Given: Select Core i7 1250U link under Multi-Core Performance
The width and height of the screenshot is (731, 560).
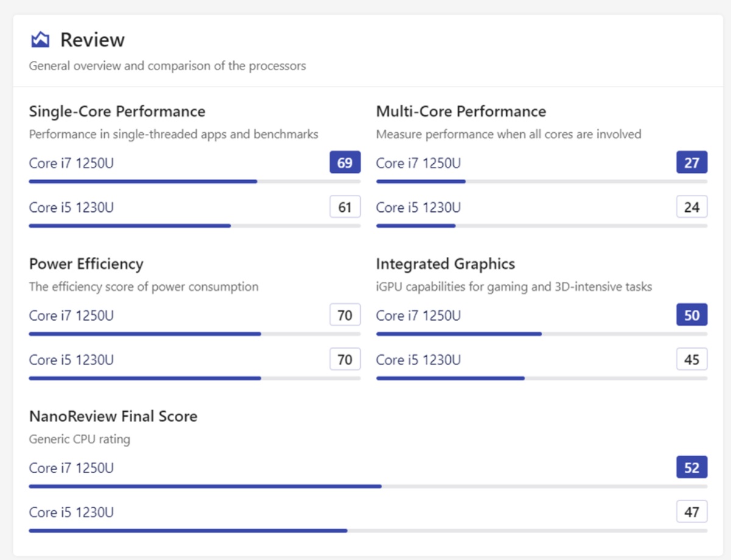Looking at the screenshot, I should 418,163.
